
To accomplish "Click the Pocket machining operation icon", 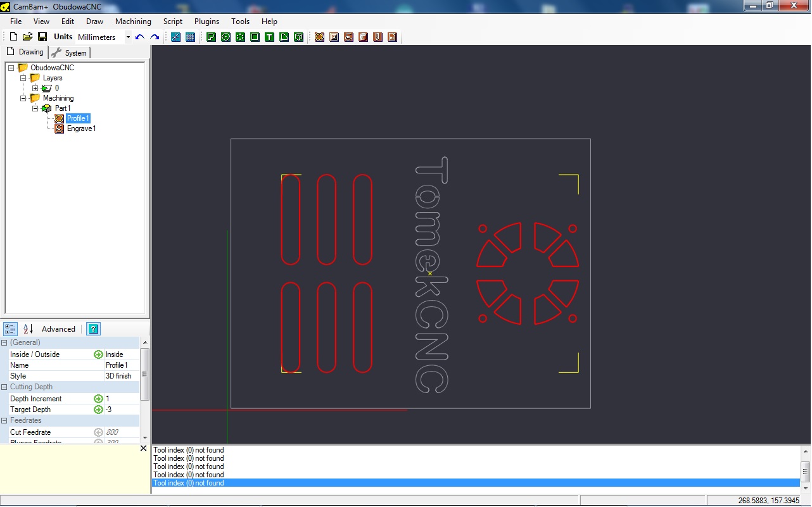I will click(334, 37).
